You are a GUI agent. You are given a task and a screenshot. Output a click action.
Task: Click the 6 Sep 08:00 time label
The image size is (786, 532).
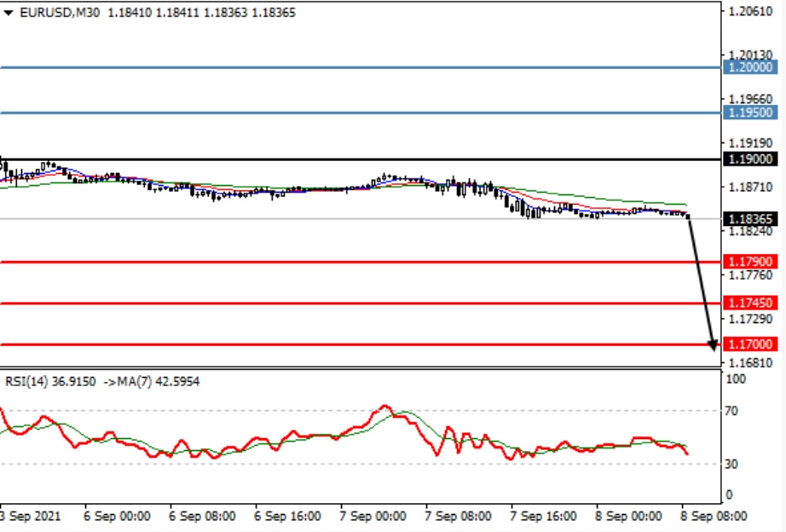tap(202, 516)
